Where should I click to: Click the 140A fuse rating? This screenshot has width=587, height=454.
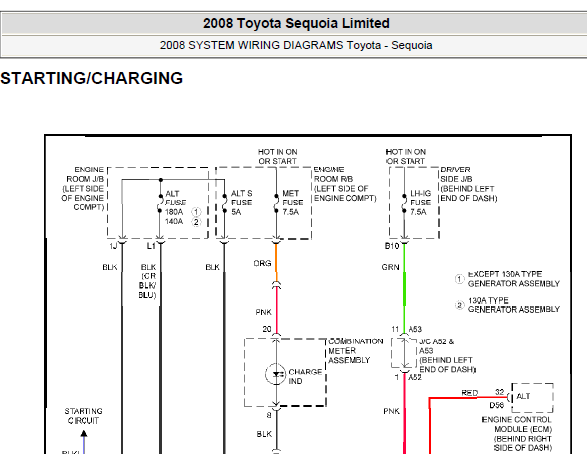click(174, 222)
